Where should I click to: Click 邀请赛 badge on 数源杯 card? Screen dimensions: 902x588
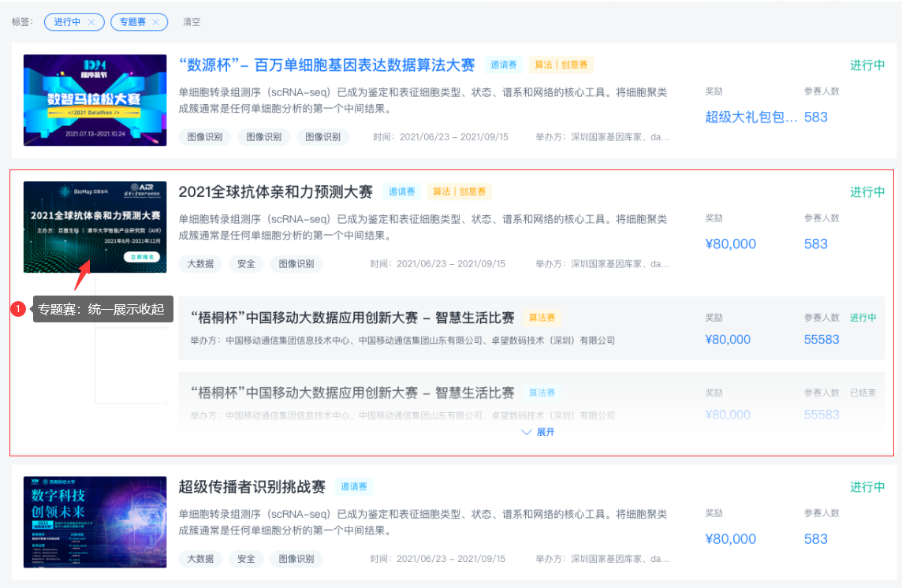(x=503, y=65)
